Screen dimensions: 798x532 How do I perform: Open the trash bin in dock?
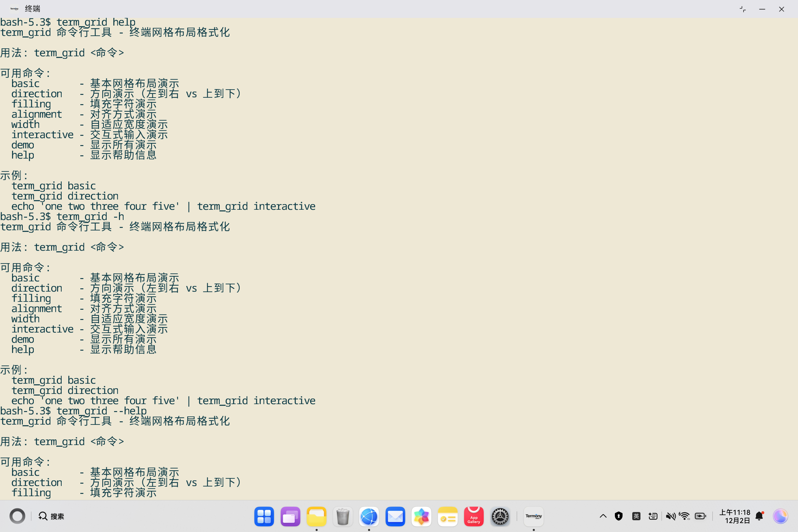[x=343, y=516]
